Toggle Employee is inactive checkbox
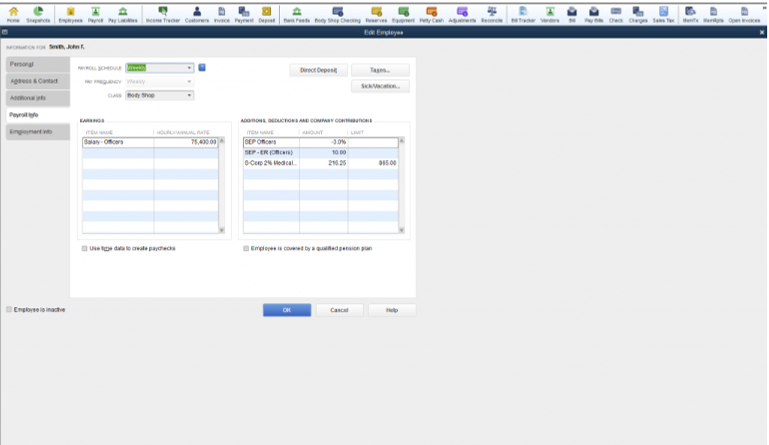 coord(9,310)
